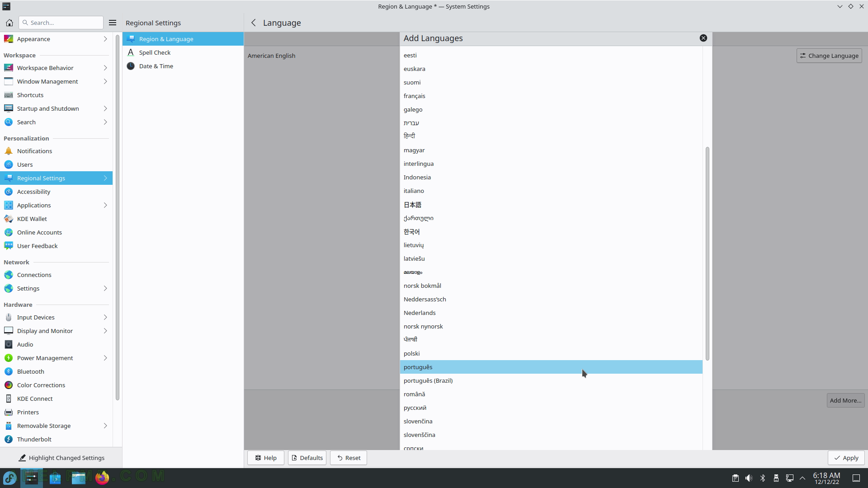Open Fedora application launcher in taskbar

[x=10, y=478]
